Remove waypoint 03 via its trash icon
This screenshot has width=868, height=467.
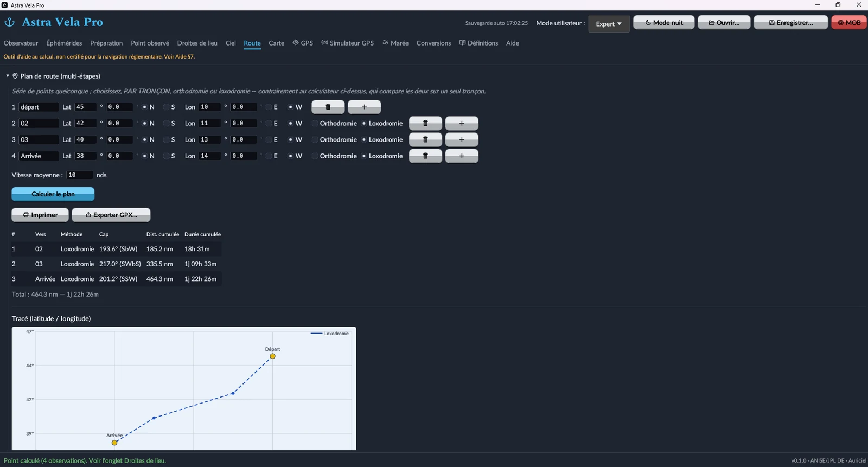pyautogui.click(x=425, y=139)
